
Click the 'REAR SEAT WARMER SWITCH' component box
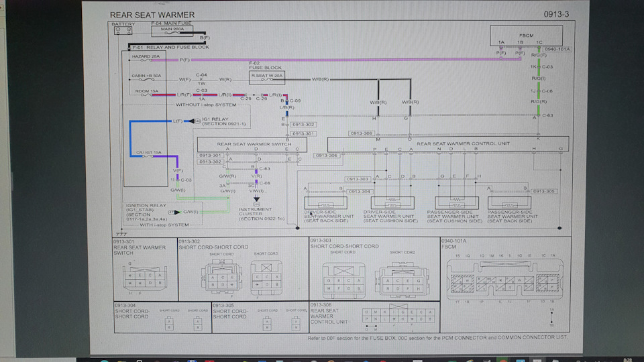(x=252, y=144)
